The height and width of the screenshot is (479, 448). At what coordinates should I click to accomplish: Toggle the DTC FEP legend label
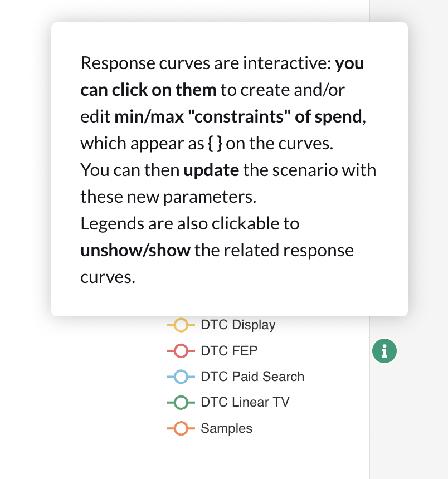click(229, 351)
